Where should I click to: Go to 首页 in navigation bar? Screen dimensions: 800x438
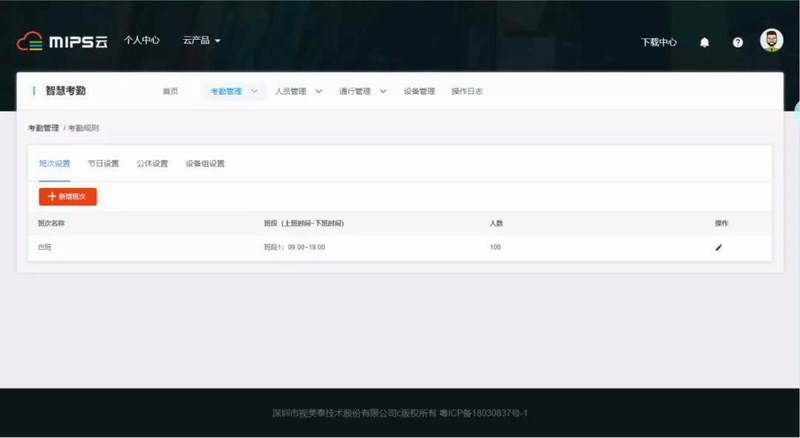coord(170,91)
